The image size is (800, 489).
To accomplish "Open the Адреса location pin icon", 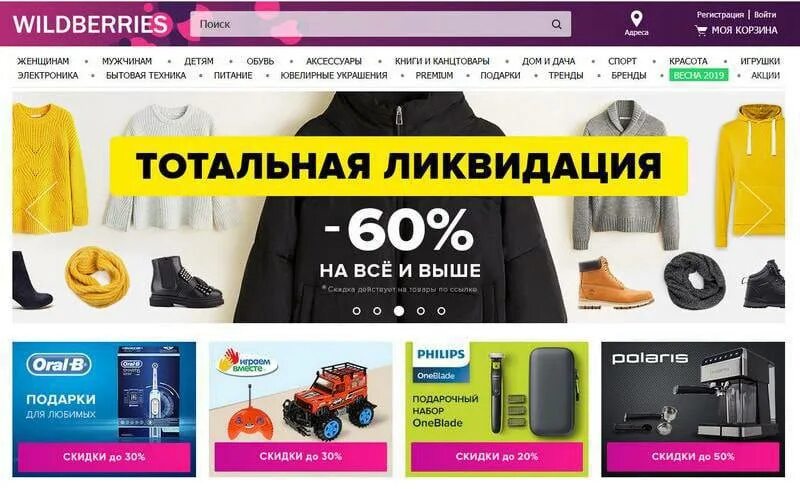I will click(636, 19).
